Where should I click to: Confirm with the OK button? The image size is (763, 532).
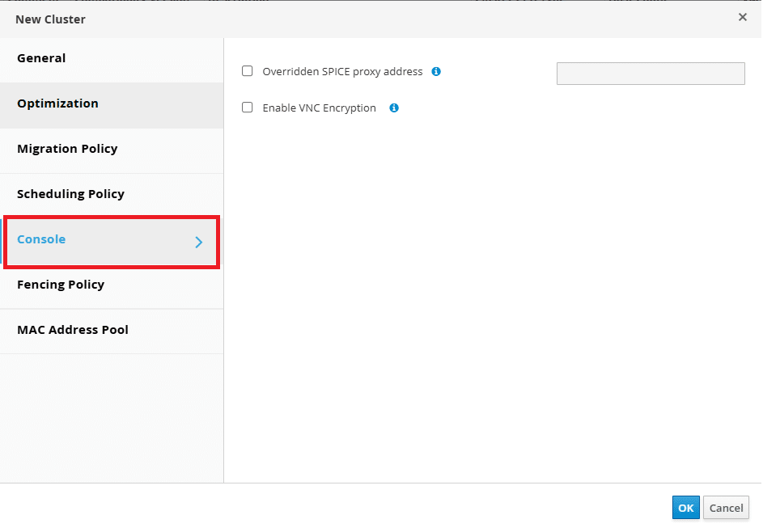tap(685, 508)
